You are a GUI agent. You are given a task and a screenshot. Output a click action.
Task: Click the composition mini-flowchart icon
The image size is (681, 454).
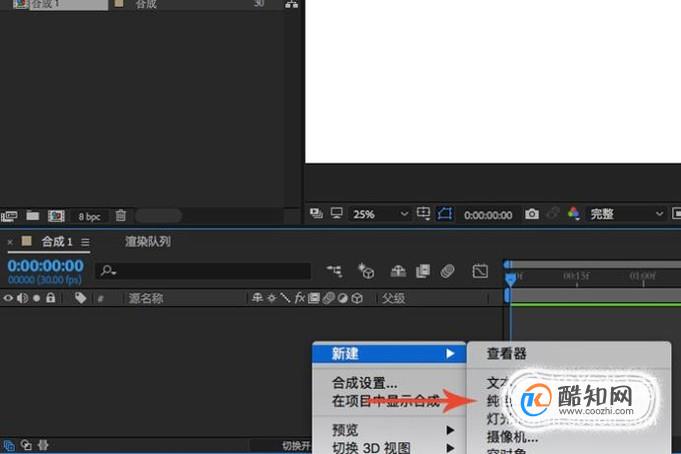pos(334,272)
